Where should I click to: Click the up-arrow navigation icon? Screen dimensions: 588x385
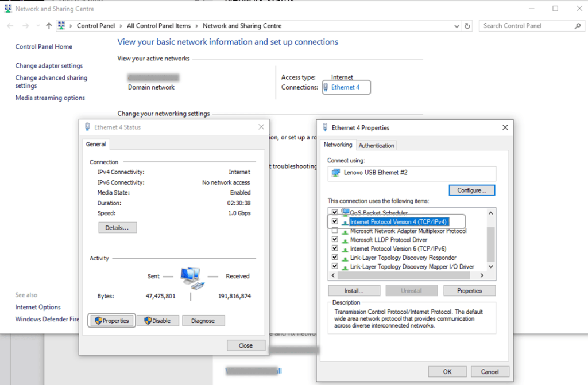(49, 26)
